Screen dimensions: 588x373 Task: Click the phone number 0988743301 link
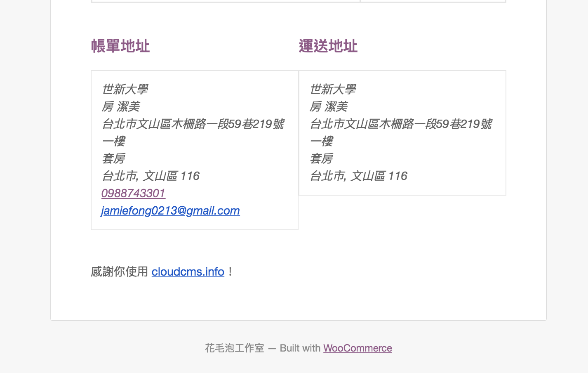click(133, 193)
